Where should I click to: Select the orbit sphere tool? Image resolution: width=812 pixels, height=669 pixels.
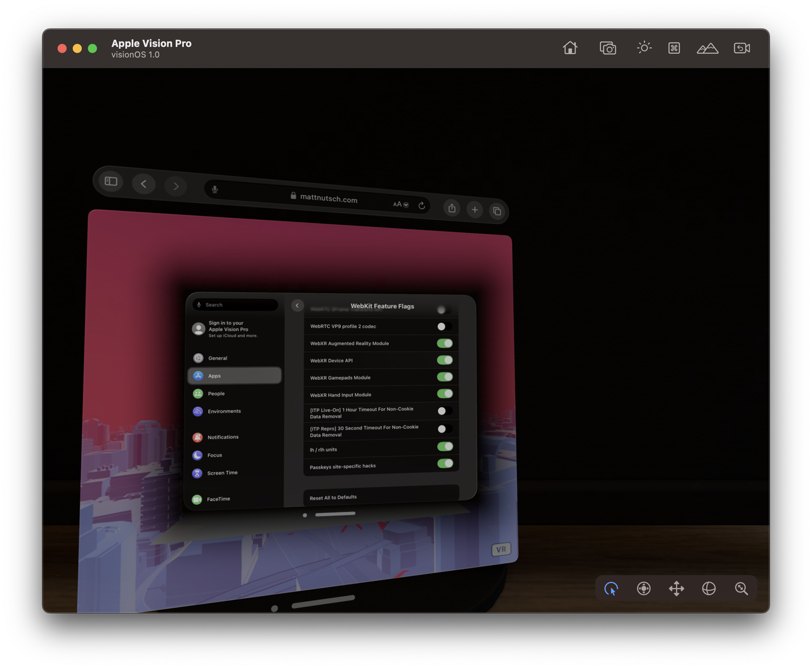[x=709, y=588]
